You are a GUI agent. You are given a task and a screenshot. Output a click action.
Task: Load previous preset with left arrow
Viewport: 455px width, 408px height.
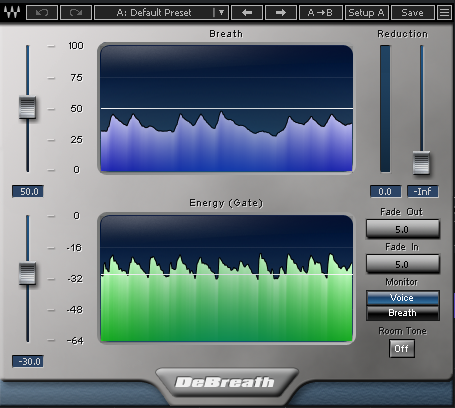click(247, 13)
